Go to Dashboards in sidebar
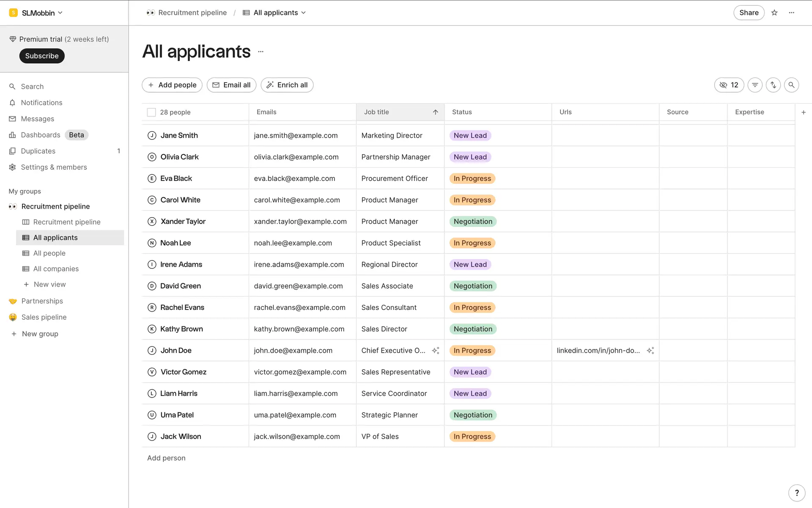812x508 pixels. 41,135
